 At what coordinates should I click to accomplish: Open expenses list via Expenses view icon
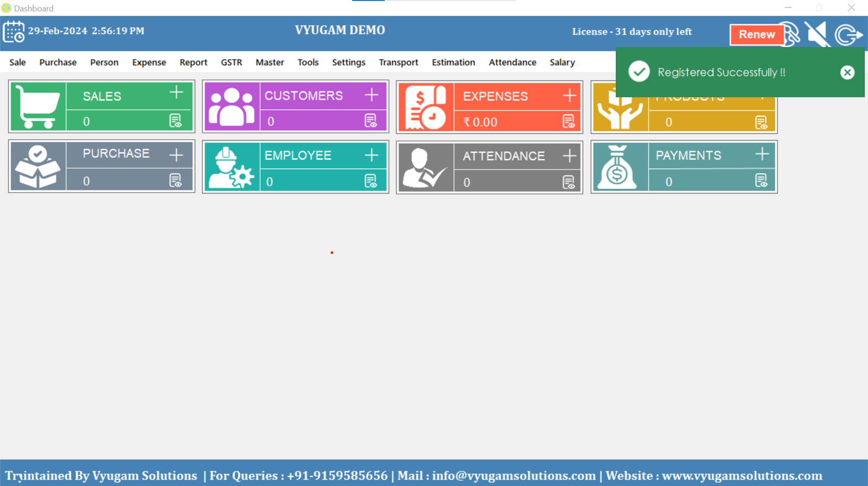[569, 121]
